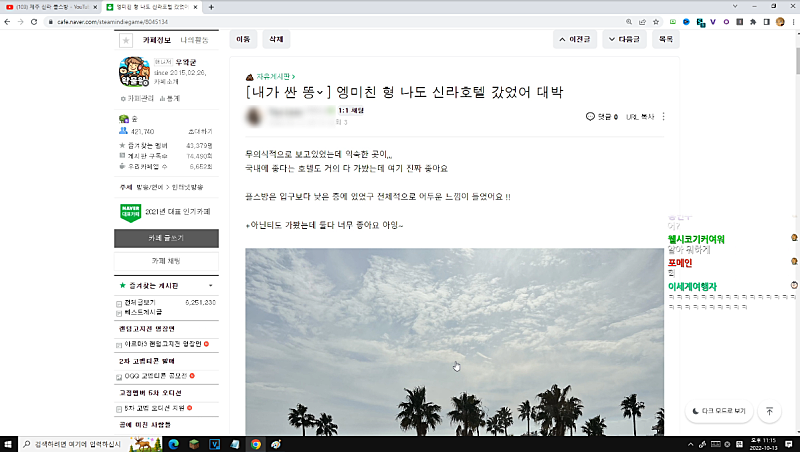Image resolution: width=800 pixels, height=452 pixels.
Task: Click the members count 421,740
Action: tap(142, 132)
